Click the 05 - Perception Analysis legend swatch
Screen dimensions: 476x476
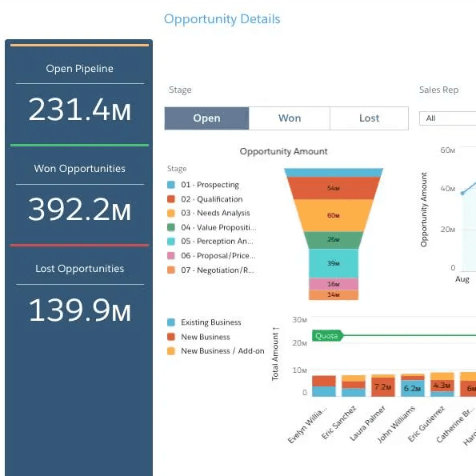pos(171,242)
